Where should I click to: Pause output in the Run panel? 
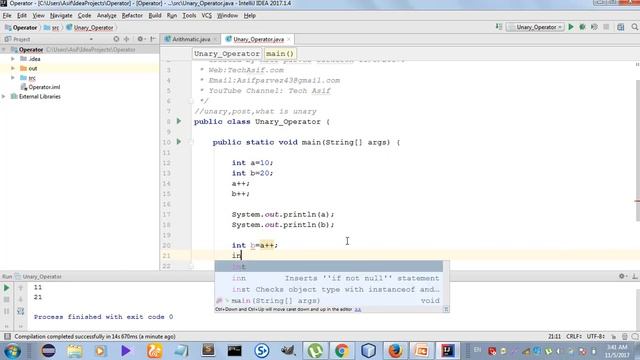coord(7,311)
